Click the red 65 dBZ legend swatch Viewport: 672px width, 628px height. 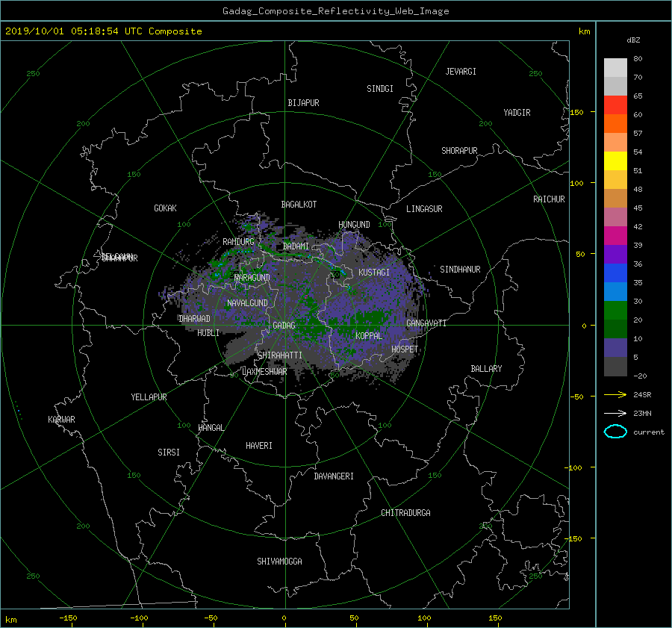(615, 105)
